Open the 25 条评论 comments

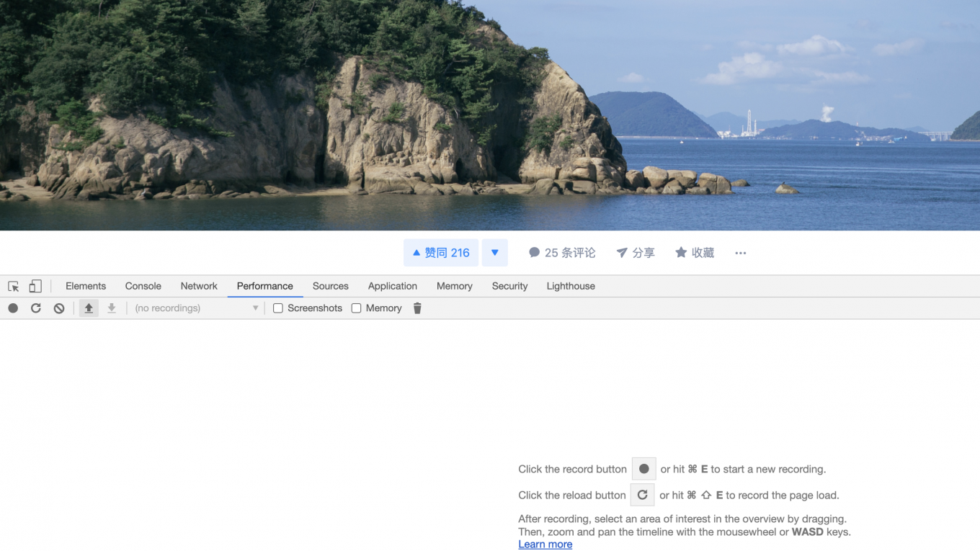tap(562, 253)
